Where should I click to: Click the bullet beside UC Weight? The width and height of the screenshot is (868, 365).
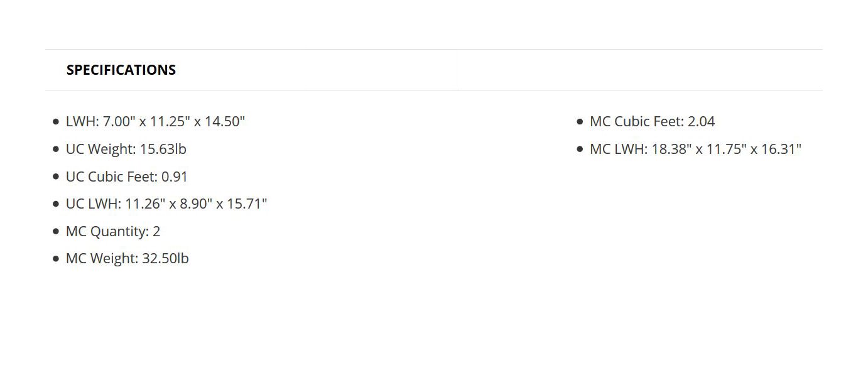56,150
